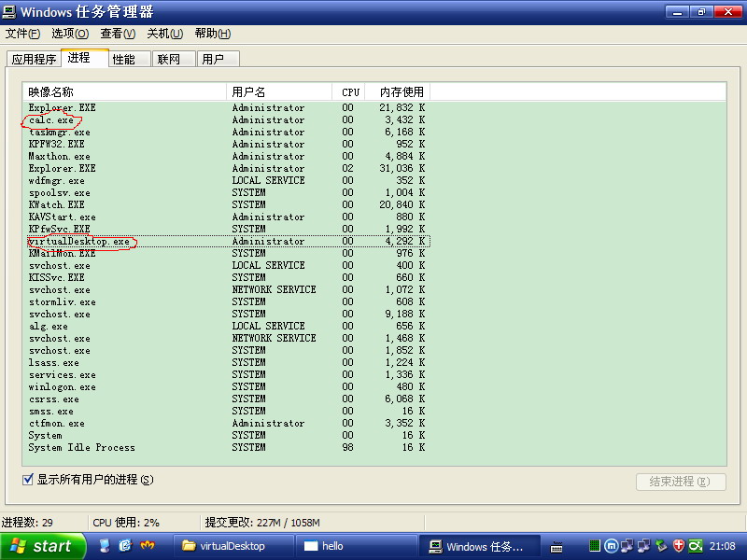Viewport: 747px width, 560px height.
Task: Select the KISSvc.EXE process row
Action: [x=226, y=277]
